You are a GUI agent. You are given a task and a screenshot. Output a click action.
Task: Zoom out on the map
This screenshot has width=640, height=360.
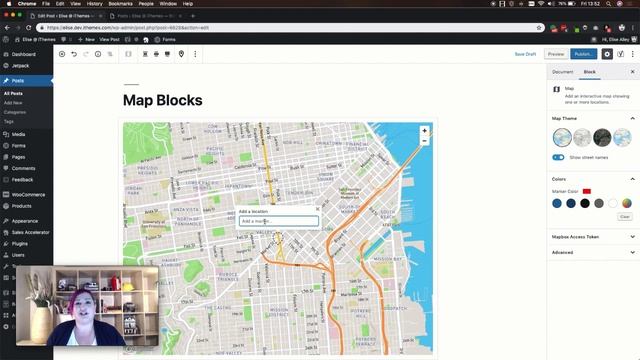424,141
